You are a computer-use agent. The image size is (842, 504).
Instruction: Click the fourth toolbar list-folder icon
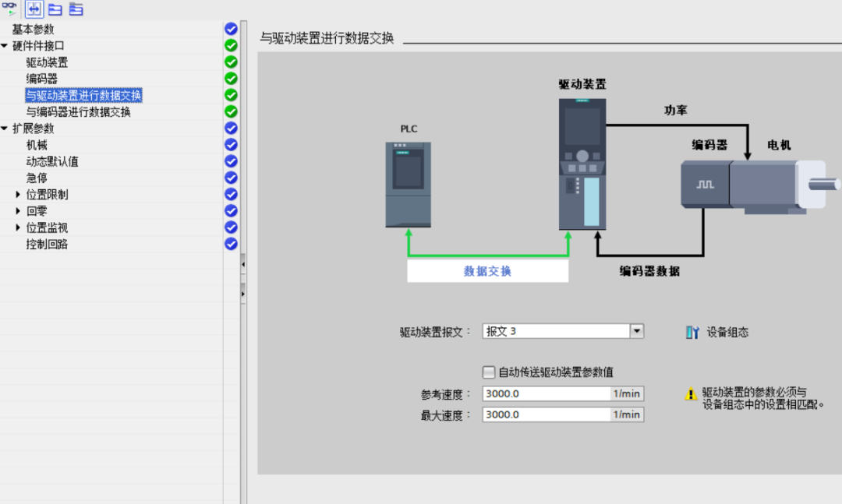(76, 9)
